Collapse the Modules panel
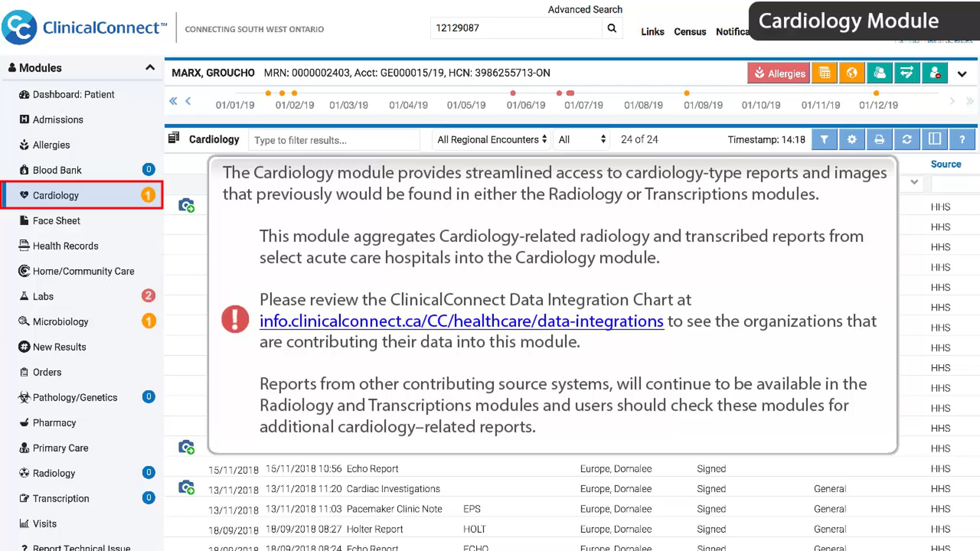980x551 pixels. point(150,67)
